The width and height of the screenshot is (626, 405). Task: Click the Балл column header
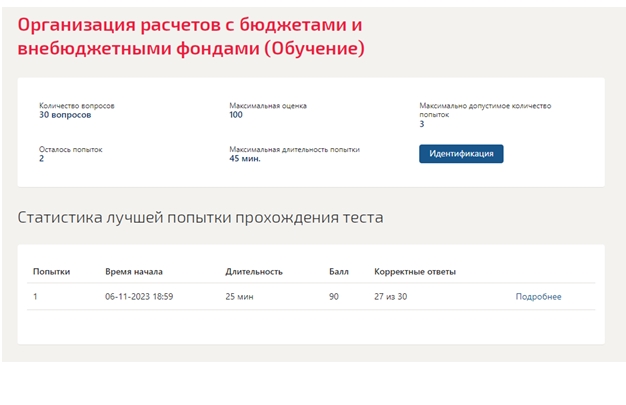(x=339, y=272)
